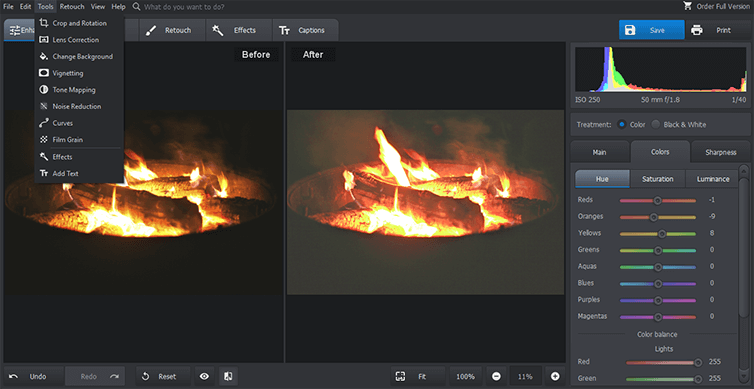The image size is (754, 389).
Task: Fit the image to the screen
Action: (x=418, y=376)
